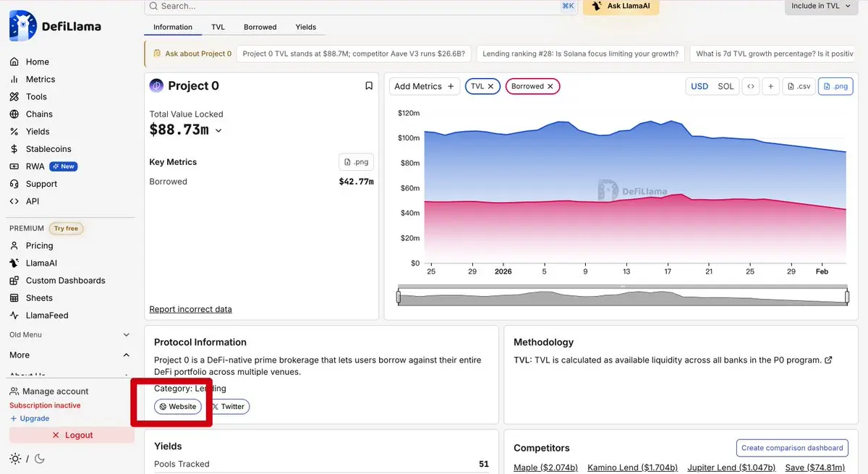
Task: Click Create comparison dashboard
Action: click(x=793, y=448)
